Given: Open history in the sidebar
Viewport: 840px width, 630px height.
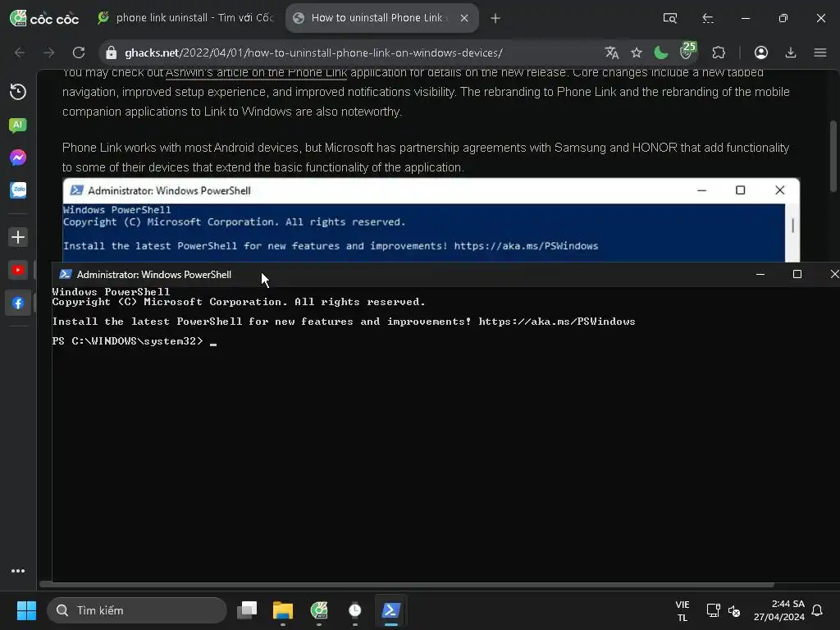Looking at the screenshot, I should [18, 92].
